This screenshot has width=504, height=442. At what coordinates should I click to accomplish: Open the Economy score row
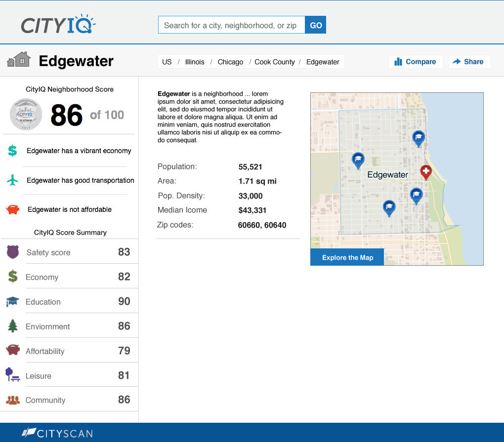(69, 277)
